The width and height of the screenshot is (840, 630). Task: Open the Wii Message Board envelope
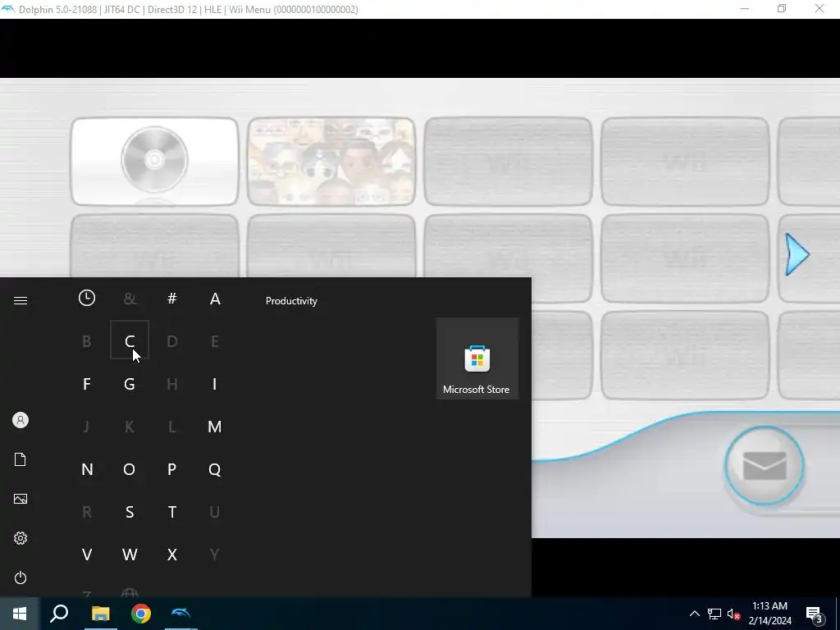click(765, 466)
